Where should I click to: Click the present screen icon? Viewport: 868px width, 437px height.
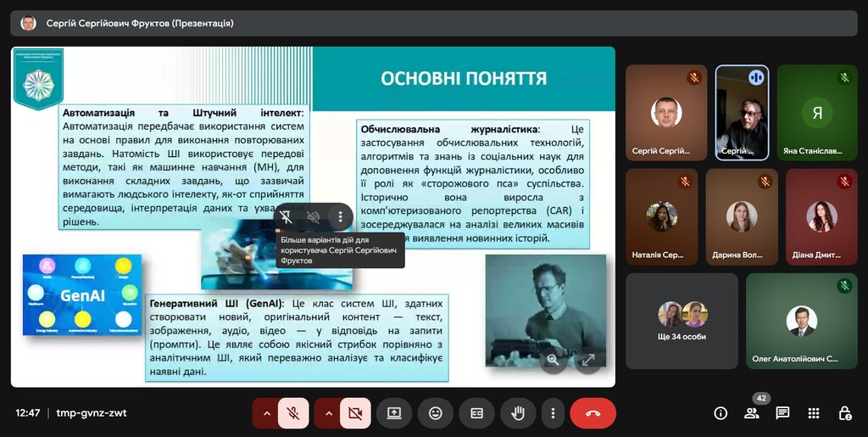(394, 413)
